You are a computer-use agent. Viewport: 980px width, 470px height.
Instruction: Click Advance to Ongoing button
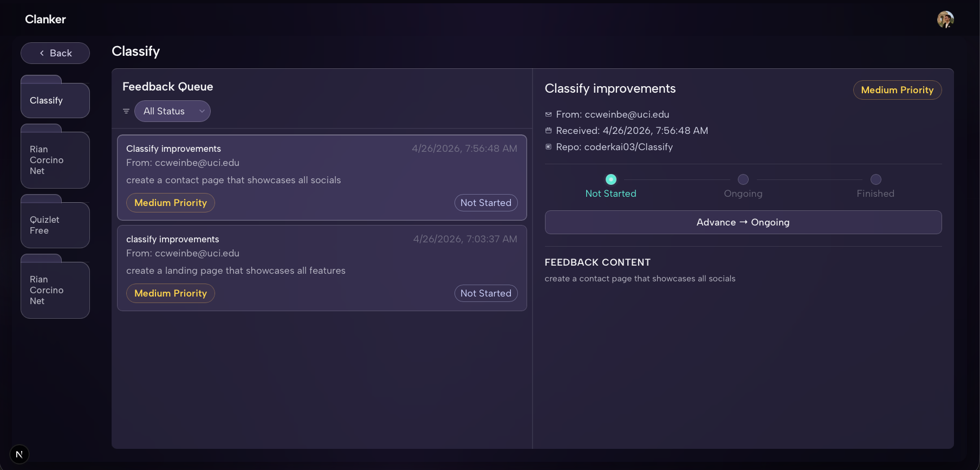(743, 222)
